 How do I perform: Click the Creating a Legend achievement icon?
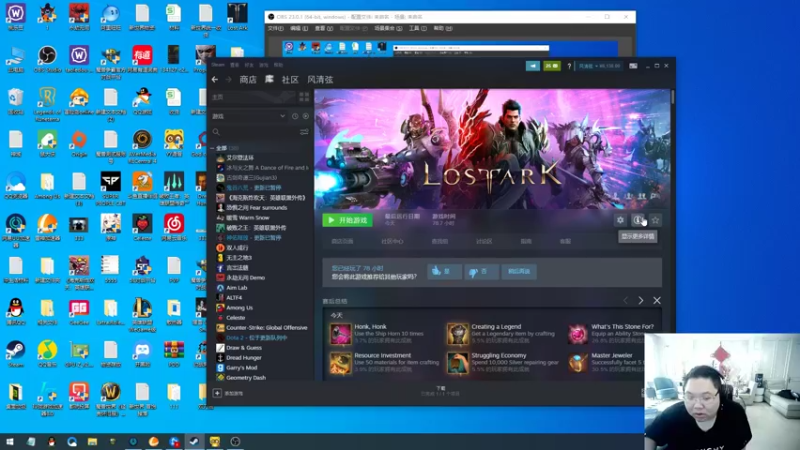coord(458,334)
